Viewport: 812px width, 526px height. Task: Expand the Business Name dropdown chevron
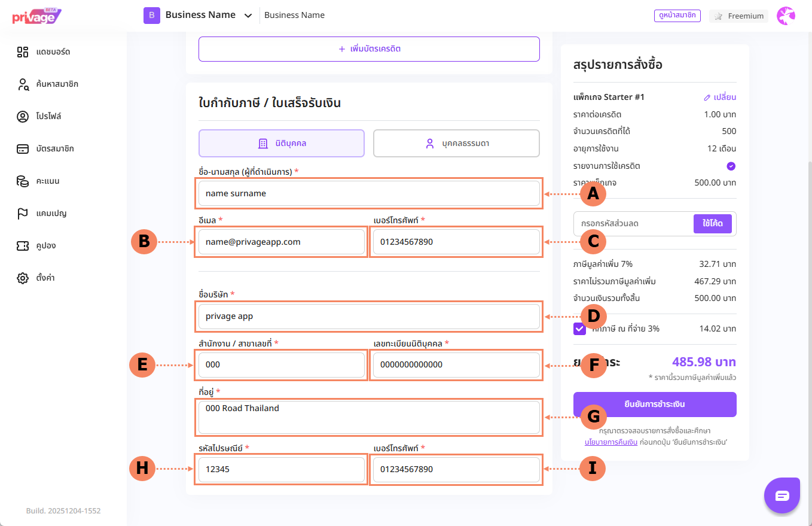click(x=248, y=16)
